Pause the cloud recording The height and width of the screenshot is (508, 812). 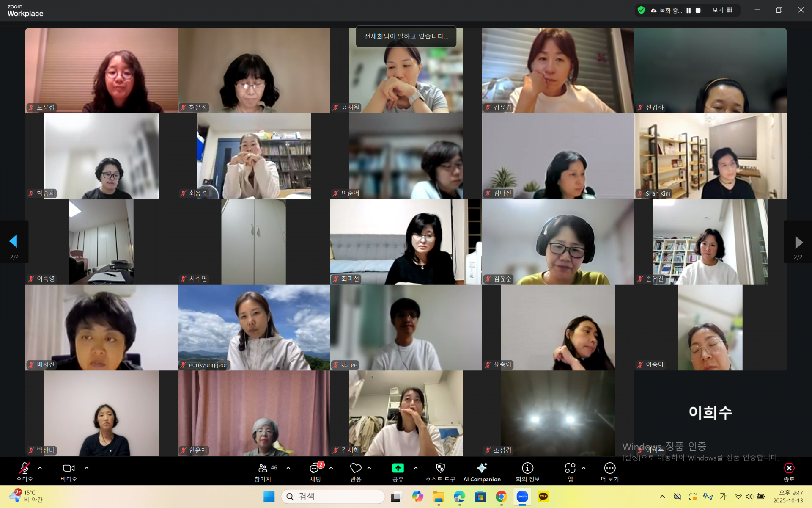point(689,11)
